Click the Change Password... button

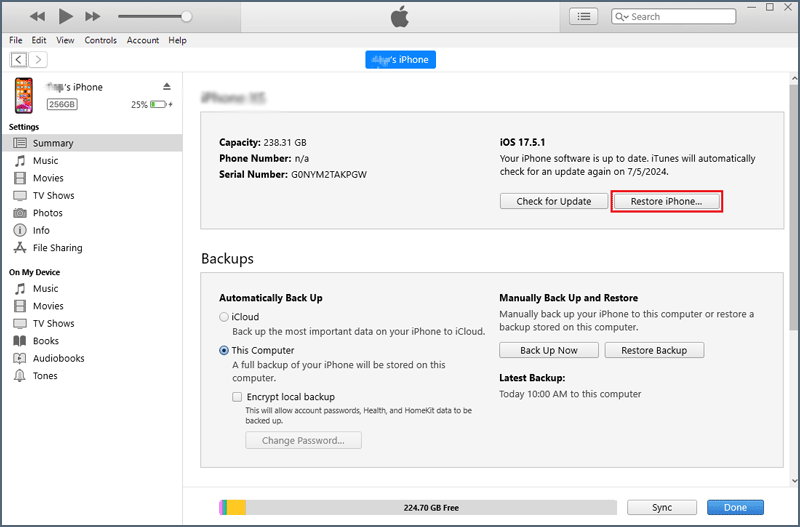(x=304, y=440)
